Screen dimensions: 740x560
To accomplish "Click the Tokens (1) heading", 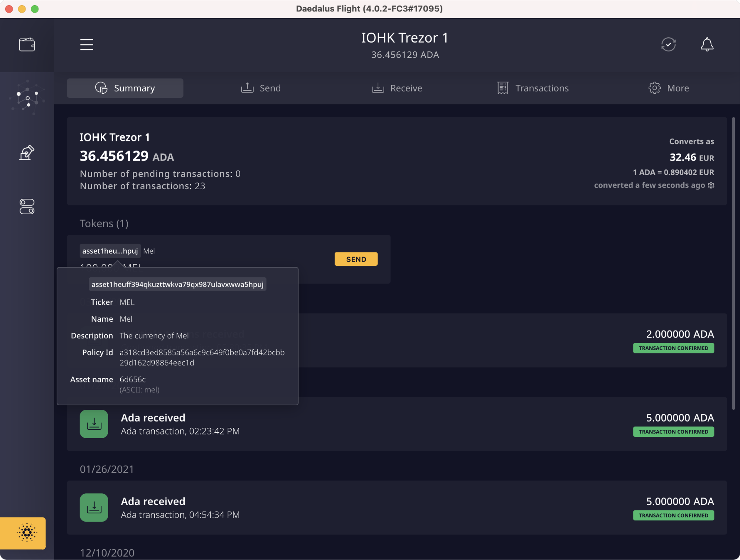I will [104, 224].
